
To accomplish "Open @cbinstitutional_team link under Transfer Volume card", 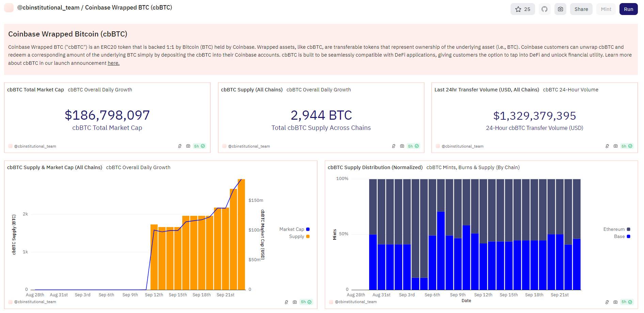I will tap(462, 146).
